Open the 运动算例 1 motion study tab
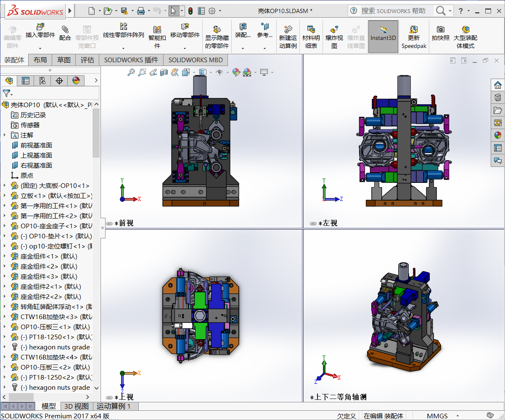Screen dimensions: 505x420 [114, 406]
